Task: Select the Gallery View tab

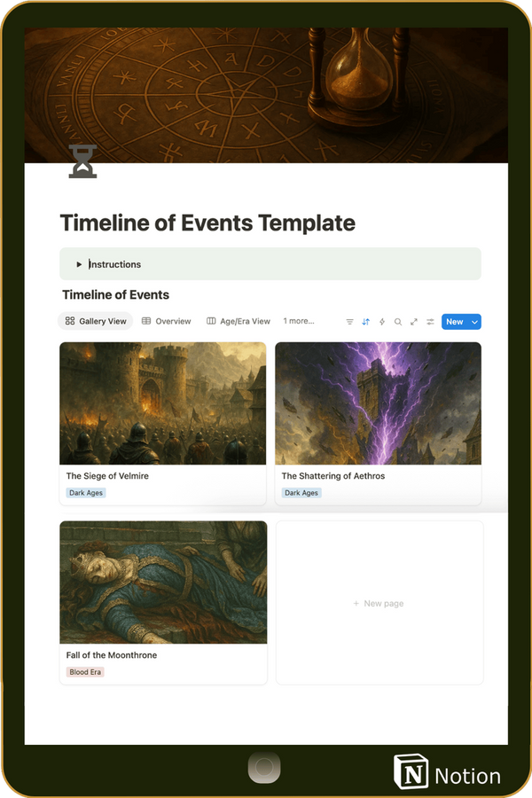Action: [x=96, y=321]
